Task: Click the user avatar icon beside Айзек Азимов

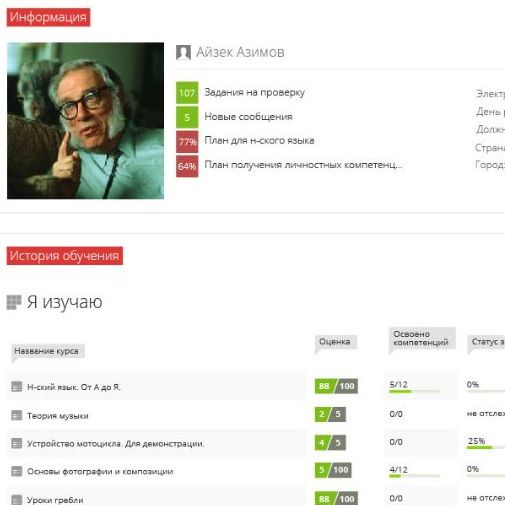Action: [x=183, y=52]
